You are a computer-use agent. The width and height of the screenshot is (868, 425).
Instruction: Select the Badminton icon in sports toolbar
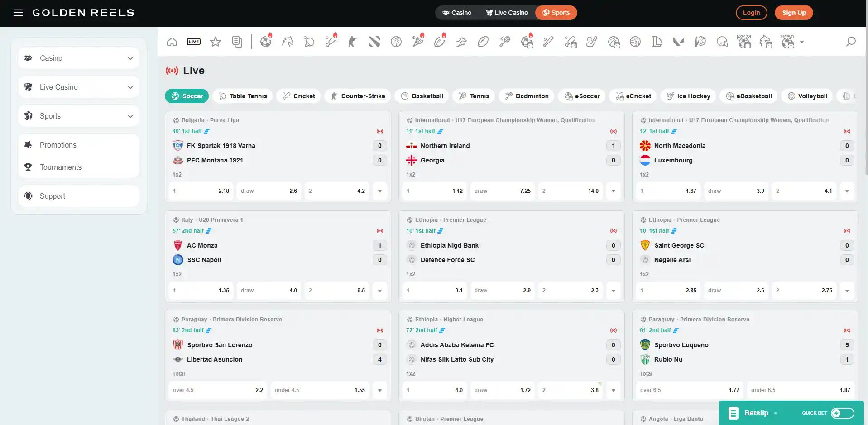[505, 42]
